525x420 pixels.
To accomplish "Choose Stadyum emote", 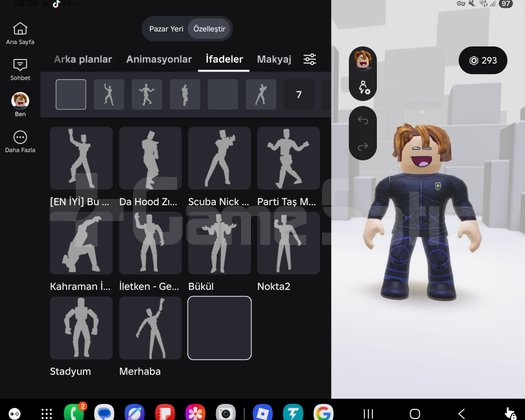I will 81,328.
